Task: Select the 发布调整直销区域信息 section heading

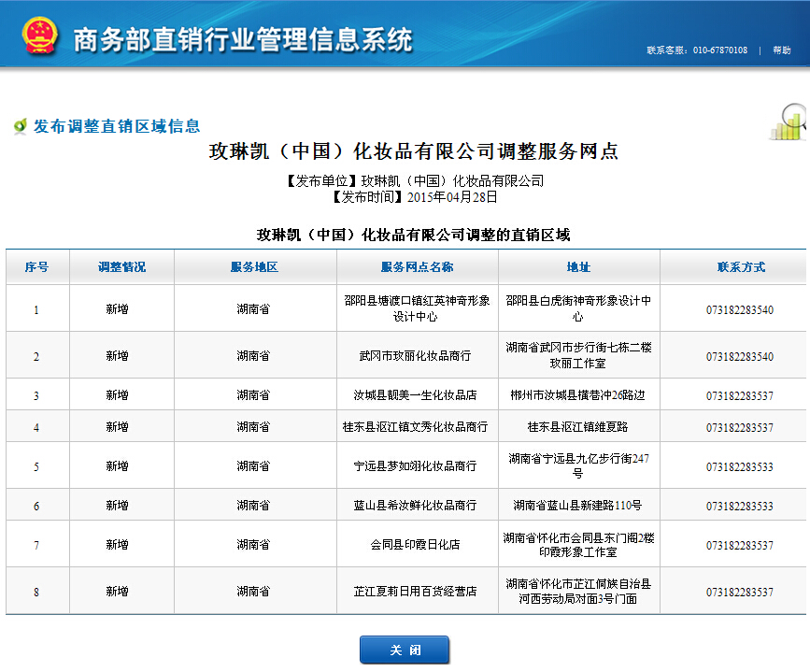Action: [117, 126]
